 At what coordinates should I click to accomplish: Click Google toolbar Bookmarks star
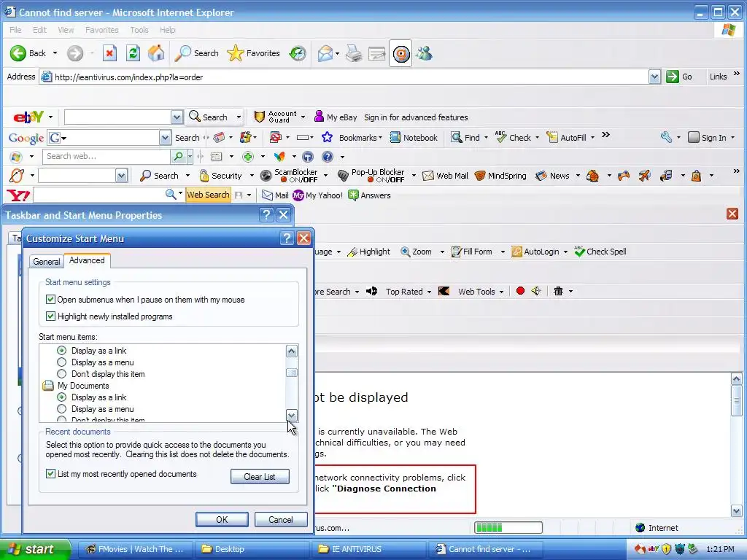pyautogui.click(x=327, y=137)
